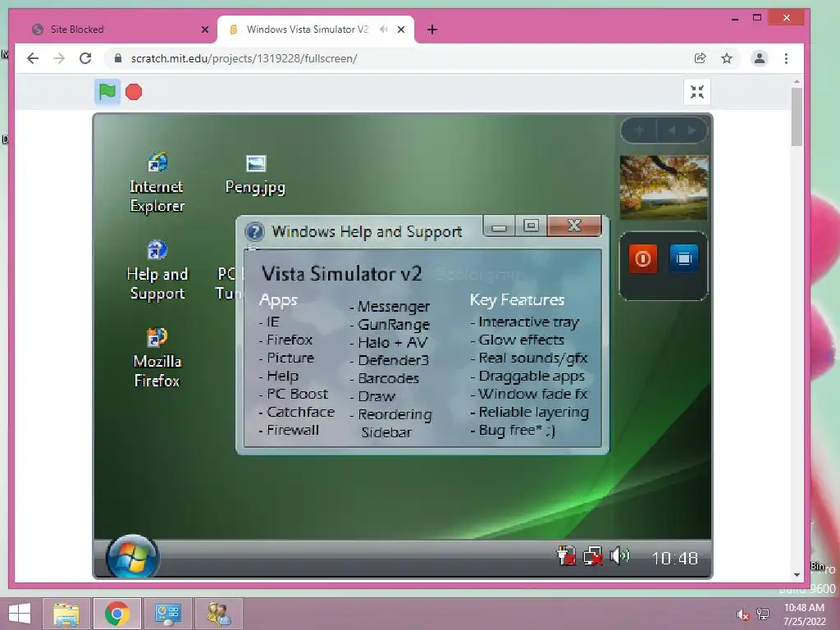
Task: Click the 'Messenger' entry in the Help list
Action: tap(393, 307)
